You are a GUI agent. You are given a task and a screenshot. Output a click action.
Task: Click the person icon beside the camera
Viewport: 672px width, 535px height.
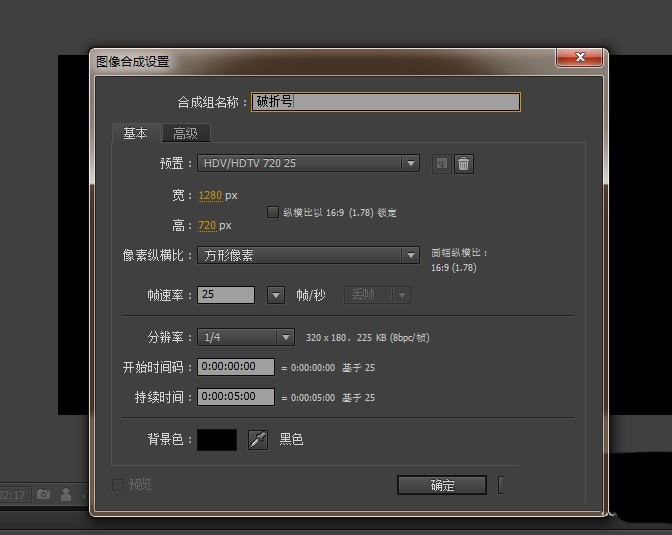tap(66, 494)
